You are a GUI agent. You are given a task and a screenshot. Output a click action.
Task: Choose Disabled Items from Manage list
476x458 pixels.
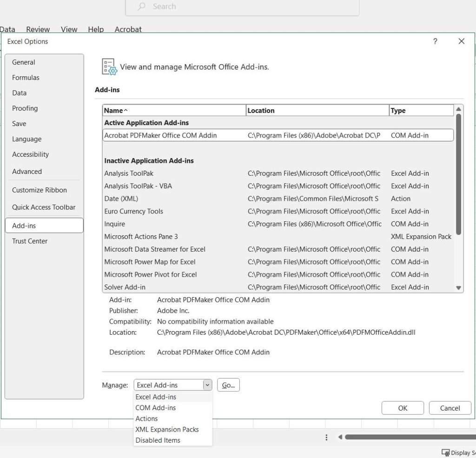point(173,440)
